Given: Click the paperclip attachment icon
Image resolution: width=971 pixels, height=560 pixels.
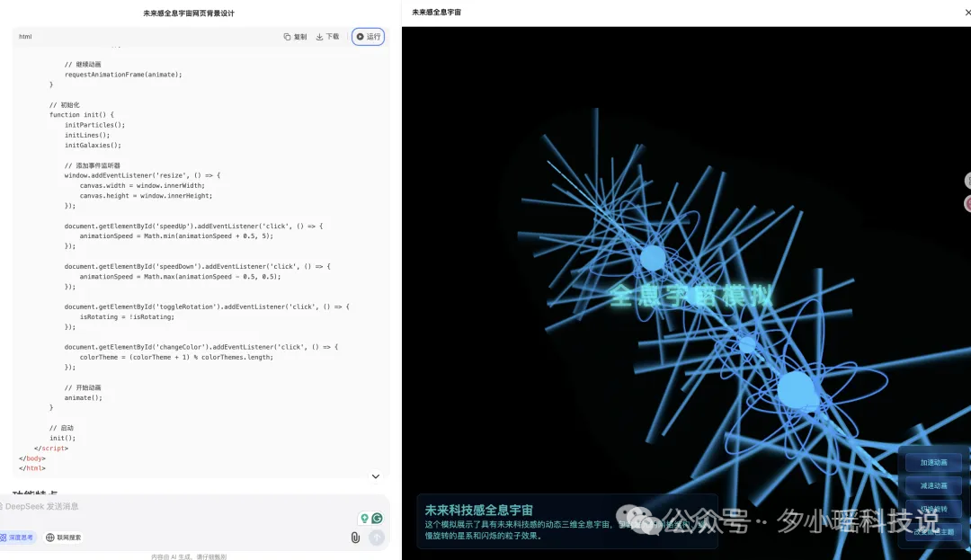Looking at the screenshot, I should click(355, 538).
